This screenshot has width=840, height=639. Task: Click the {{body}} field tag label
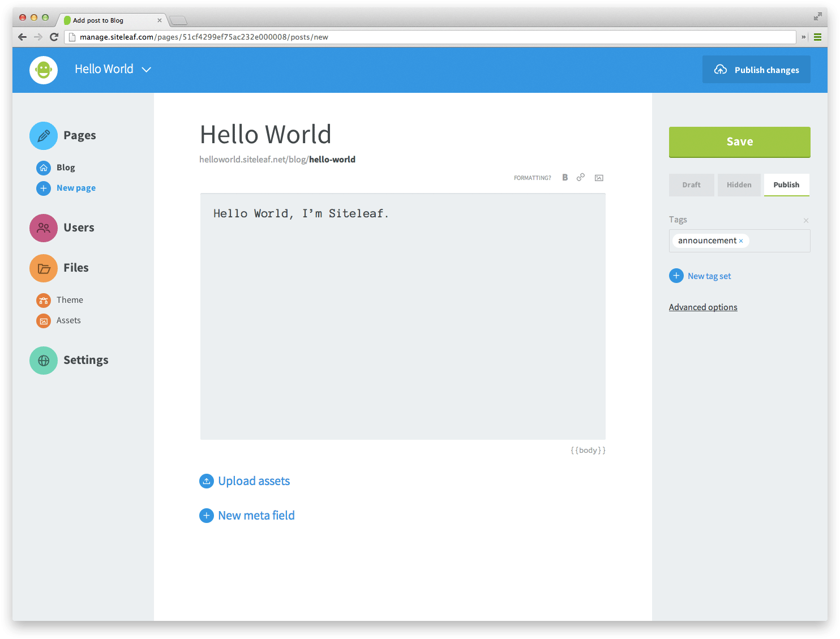coord(588,451)
